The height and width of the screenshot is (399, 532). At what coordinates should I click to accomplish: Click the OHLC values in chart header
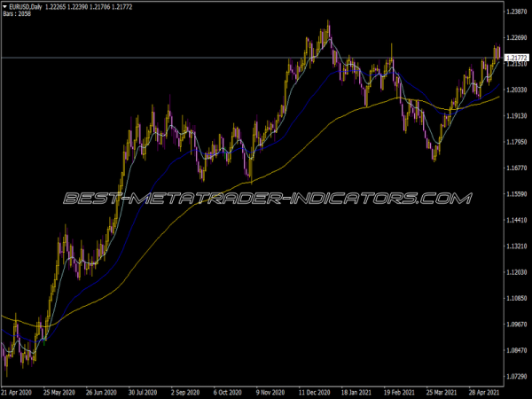tap(102, 7)
